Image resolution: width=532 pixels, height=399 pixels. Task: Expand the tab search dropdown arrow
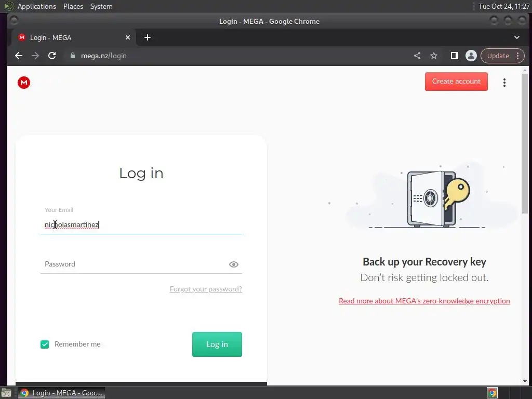517,37
